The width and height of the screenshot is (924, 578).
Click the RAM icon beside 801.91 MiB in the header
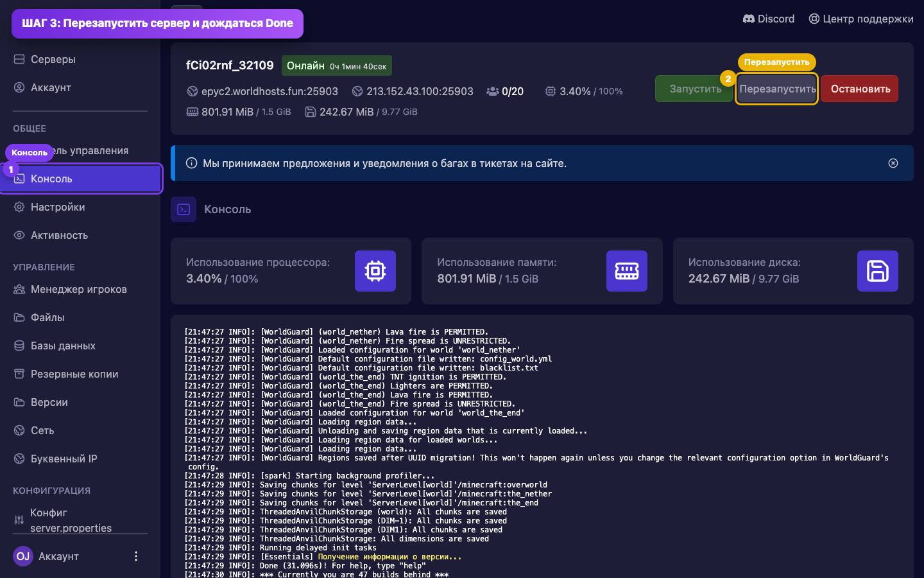(x=192, y=112)
